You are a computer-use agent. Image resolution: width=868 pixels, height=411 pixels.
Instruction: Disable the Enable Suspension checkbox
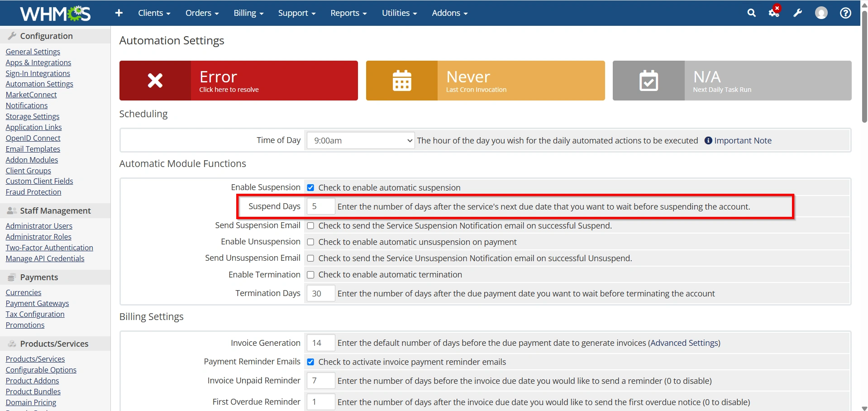point(310,188)
